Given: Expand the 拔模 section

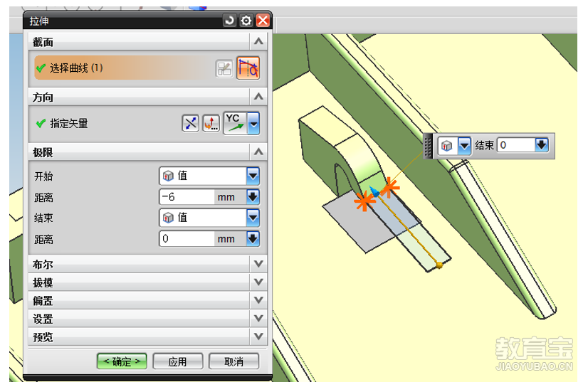Looking at the screenshot, I should [x=258, y=282].
